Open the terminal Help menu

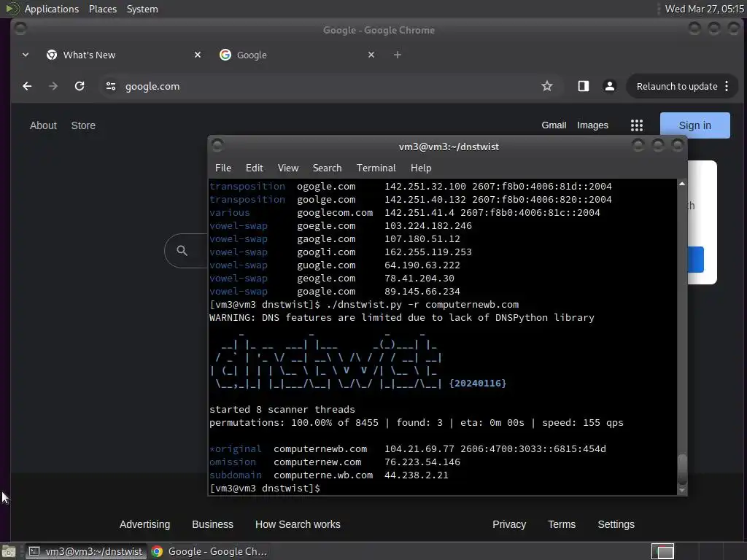421,168
